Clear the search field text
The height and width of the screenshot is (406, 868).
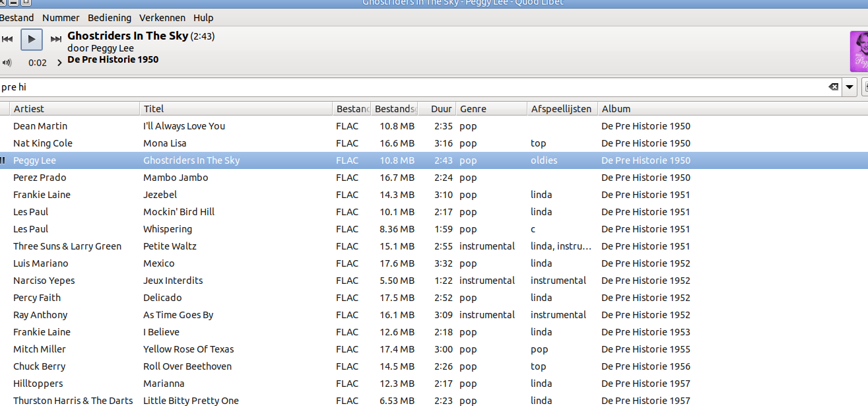[x=833, y=87]
